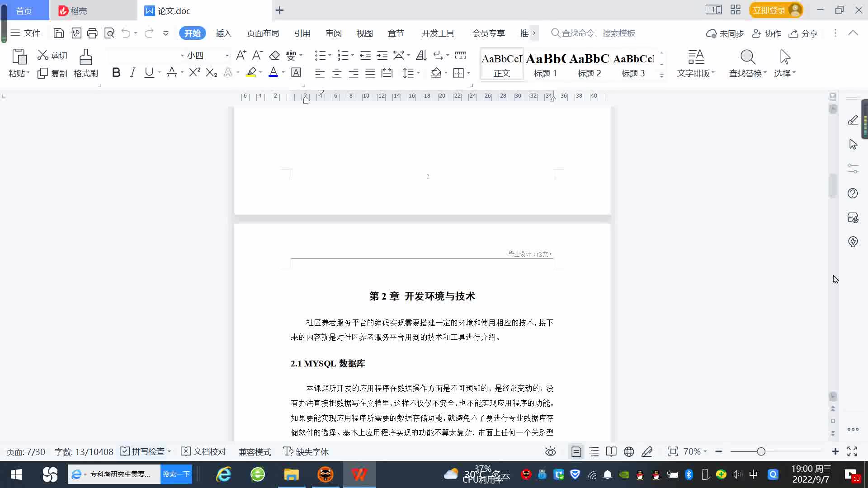Open the font size 小四 dropdown
Viewport: 868px width, 488px height.
click(x=227, y=56)
